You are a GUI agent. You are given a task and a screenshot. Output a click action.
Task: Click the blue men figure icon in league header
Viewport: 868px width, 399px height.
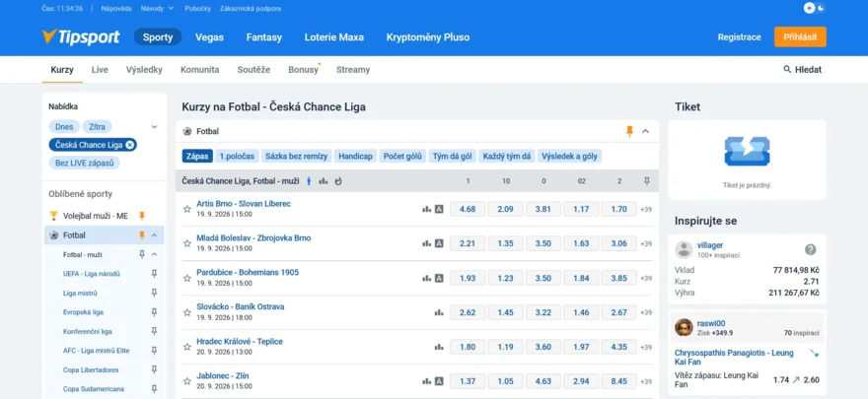tap(309, 181)
